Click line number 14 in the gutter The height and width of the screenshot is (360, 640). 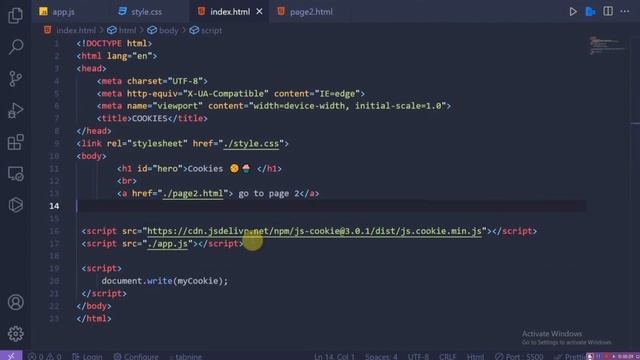pos(54,206)
